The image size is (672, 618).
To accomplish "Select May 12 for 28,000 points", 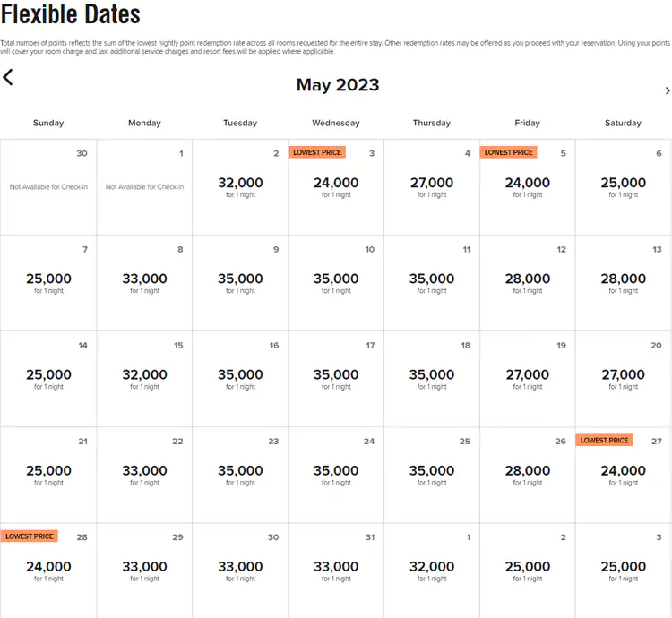I will [527, 282].
